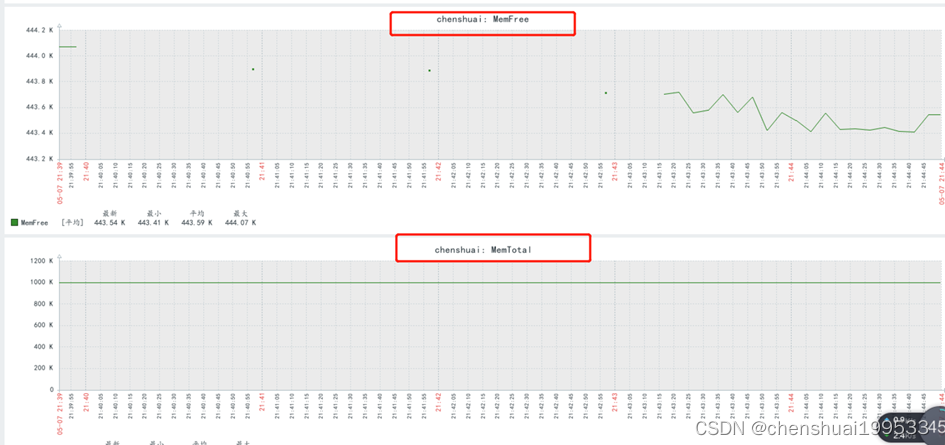Click the 平均 column header in MemFree legend
This screenshot has width=945, height=445.
tap(197, 213)
